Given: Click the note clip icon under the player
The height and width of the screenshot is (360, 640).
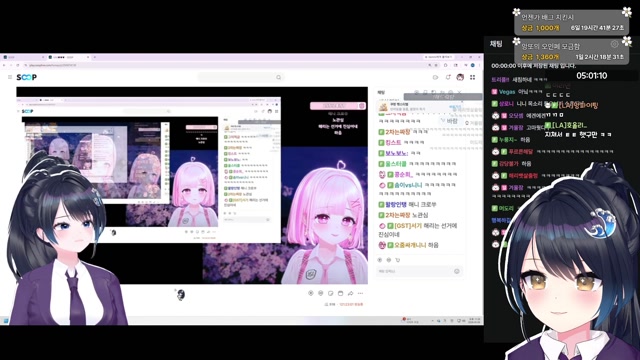Looking at the screenshot, I should pyautogui.click(x=331, y=293).
